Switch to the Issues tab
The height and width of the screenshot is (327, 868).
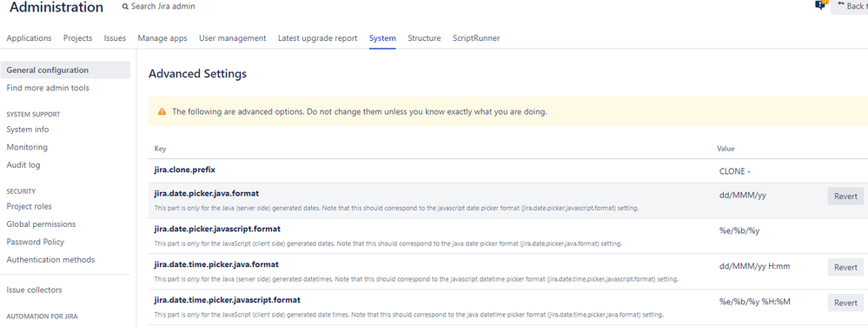pyautogui.click(x=115, y=38)
